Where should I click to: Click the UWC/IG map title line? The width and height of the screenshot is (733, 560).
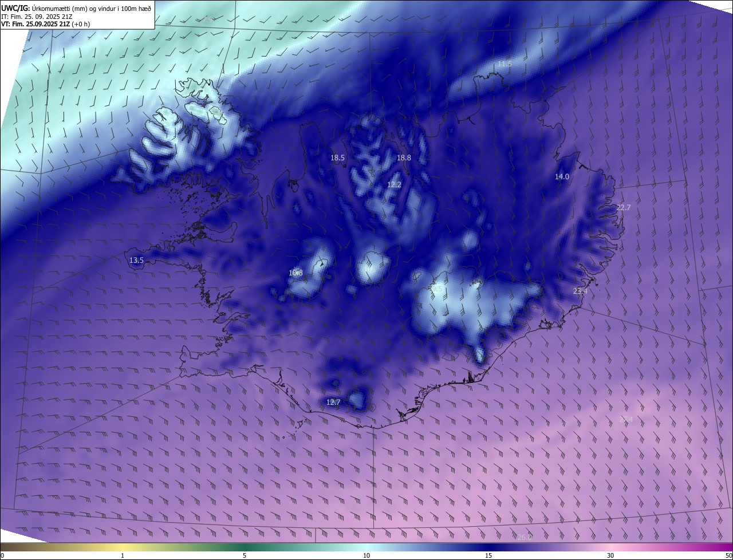pyautogui.click(x=76, y=8)
